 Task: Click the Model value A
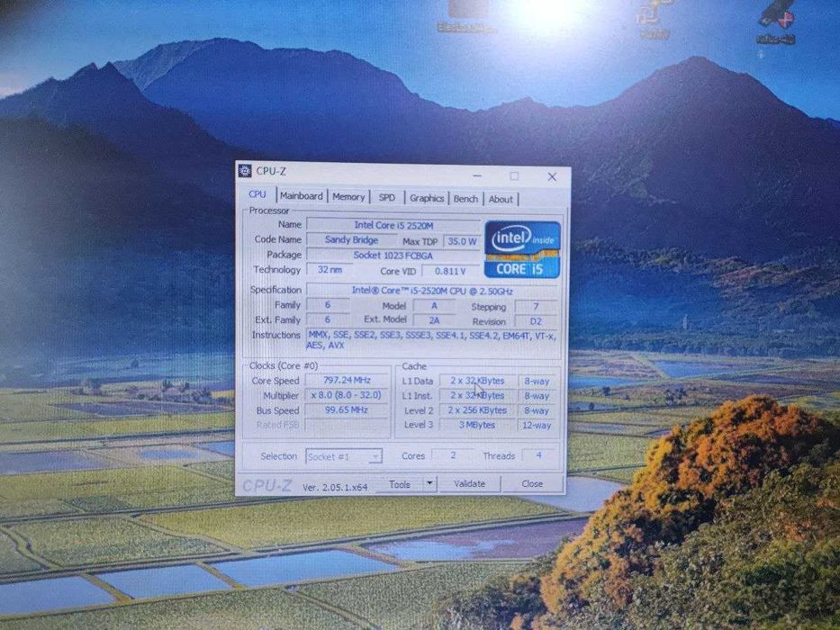(434, 305)
